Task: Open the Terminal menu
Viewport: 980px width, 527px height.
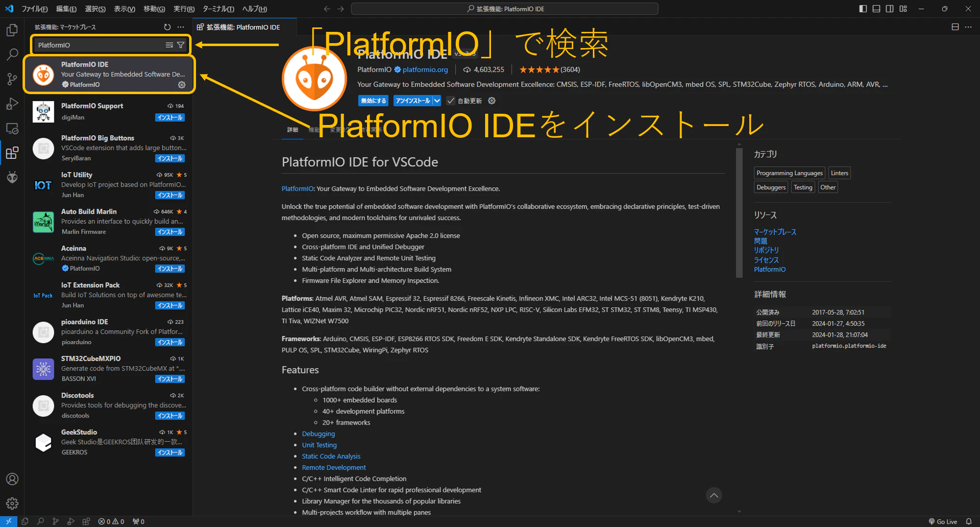Action: pos(218,9)
